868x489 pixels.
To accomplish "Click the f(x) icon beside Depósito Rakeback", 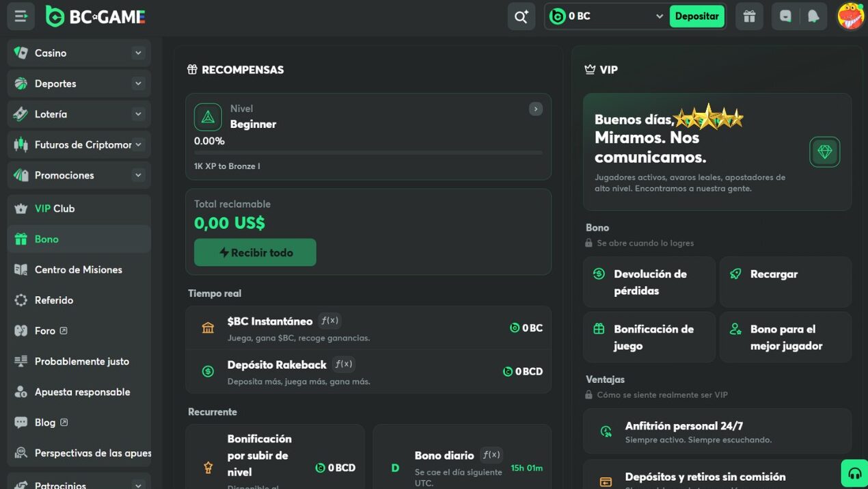I will pyautogui.click(x=344, y=364).
